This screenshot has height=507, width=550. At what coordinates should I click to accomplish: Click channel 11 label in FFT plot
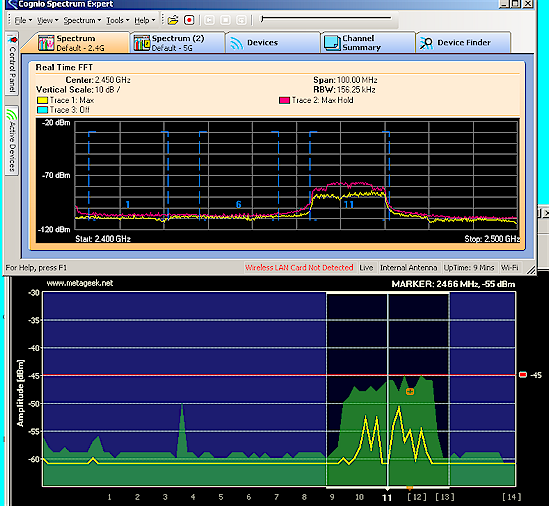coord(349,204)
